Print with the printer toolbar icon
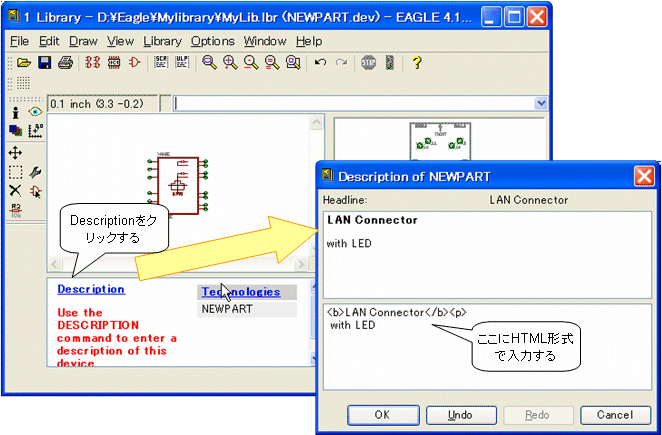The width and height of the screenshot is (662, 435). [x=65, y=63]
